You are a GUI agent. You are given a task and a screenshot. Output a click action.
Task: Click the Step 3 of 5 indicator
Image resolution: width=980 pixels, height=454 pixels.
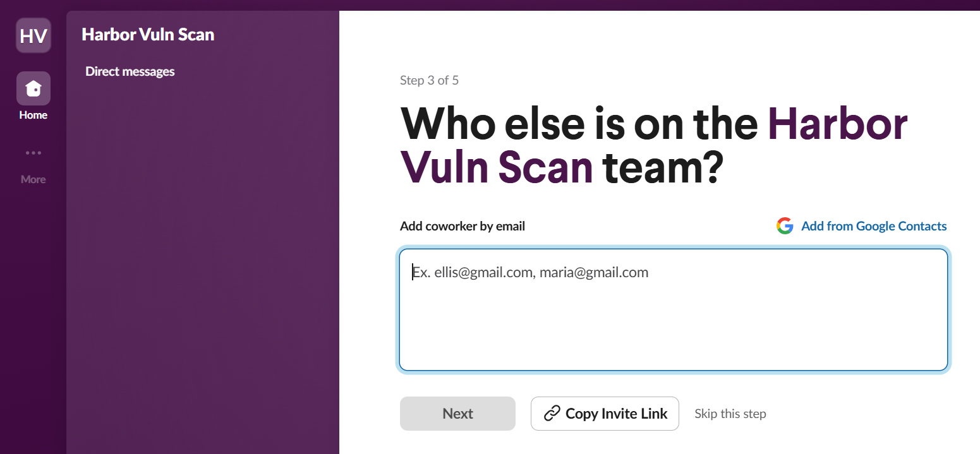(x=429, y=80)
